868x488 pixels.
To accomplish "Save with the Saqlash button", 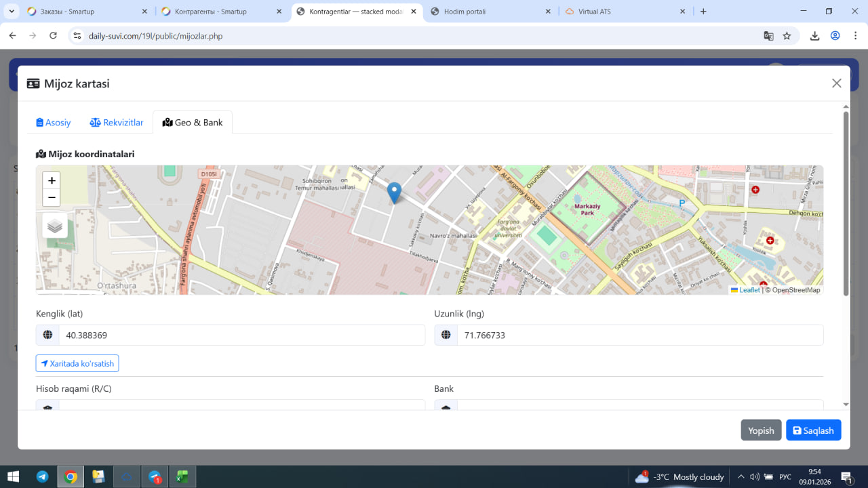I will [813, 430].
